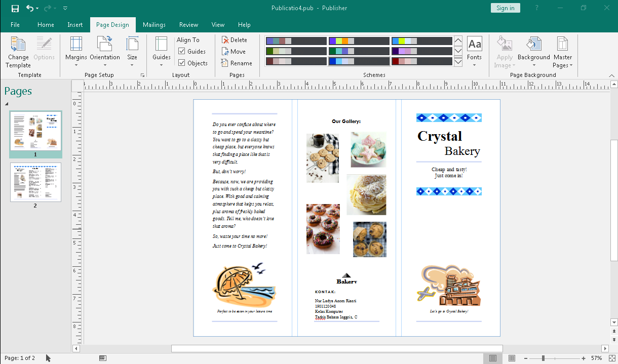Expand the Schemes gallery dropdown

tap(458, 61)
